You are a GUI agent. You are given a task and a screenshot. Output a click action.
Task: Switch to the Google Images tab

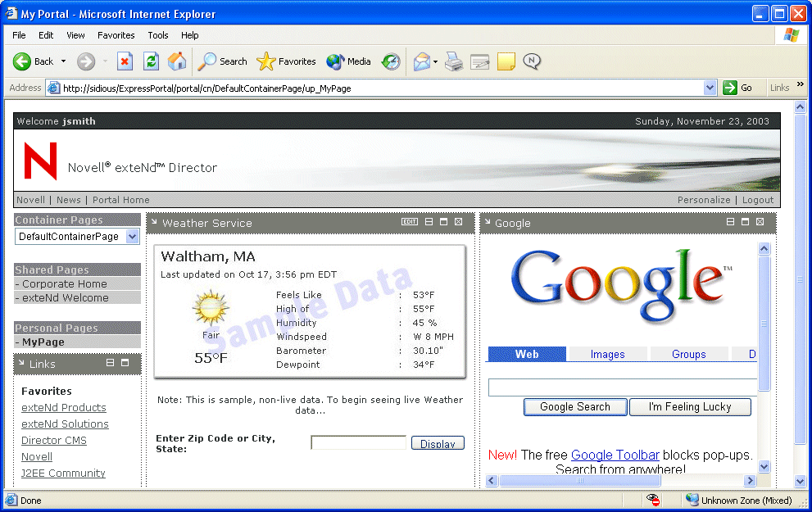click(x=607, y=354)
